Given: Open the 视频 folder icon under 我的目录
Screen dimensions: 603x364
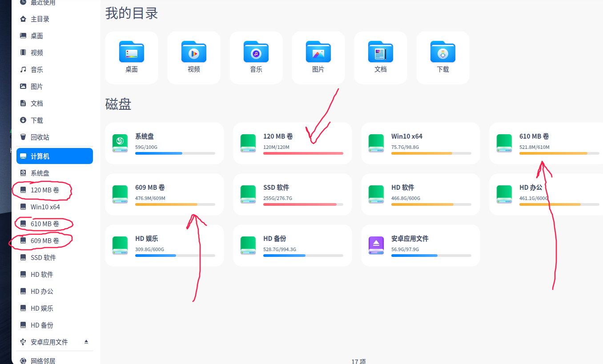Looking at the screenshot, I should click(x=194, y=52).
